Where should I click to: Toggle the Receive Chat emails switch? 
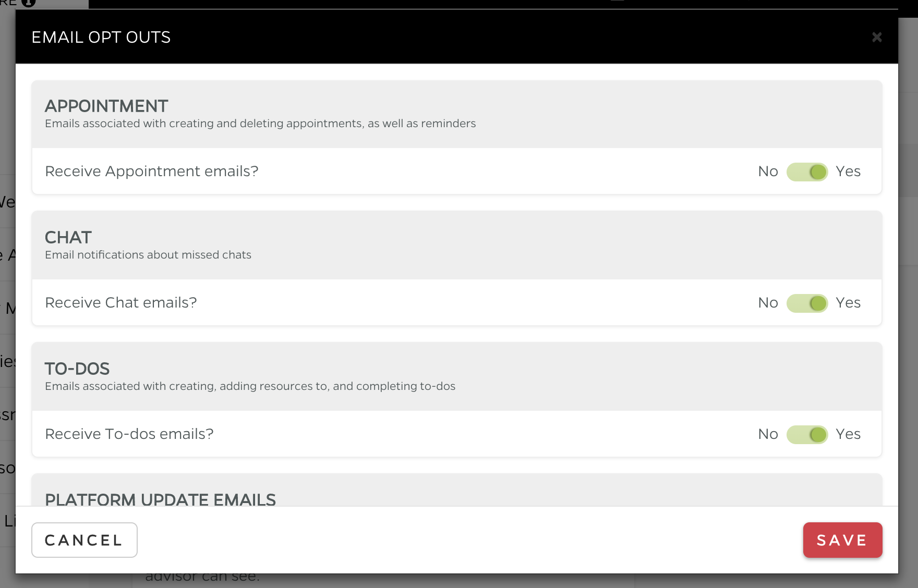[x=807, y=303]
